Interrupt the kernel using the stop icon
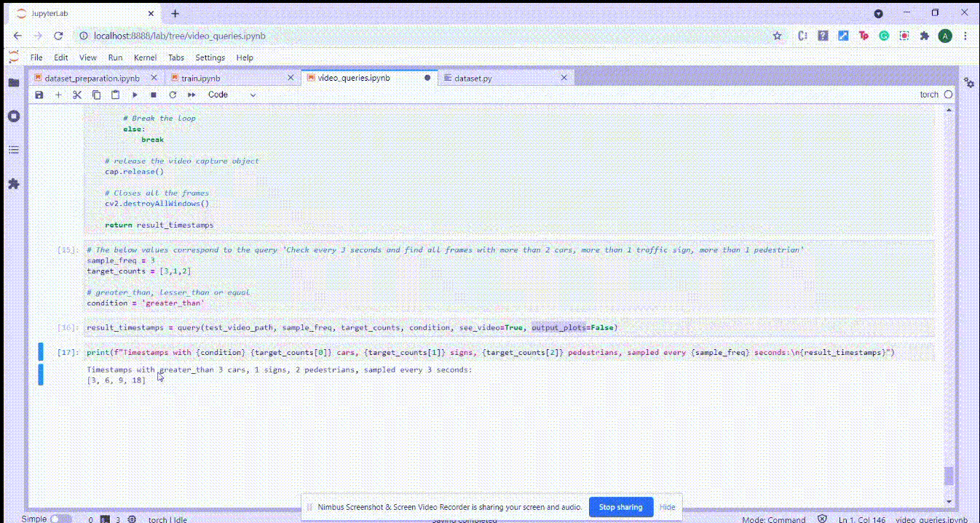The width and height of the screenshot is (980, 523). pyautogui.click(x=154, y=95)
